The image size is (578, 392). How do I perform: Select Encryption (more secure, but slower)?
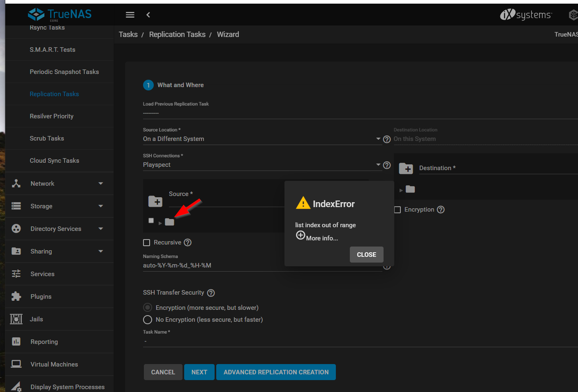click(x=148, y=308)
